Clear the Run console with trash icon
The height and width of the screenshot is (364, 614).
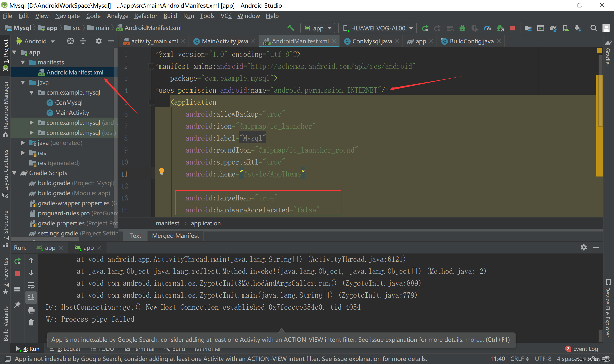point(31,322)
